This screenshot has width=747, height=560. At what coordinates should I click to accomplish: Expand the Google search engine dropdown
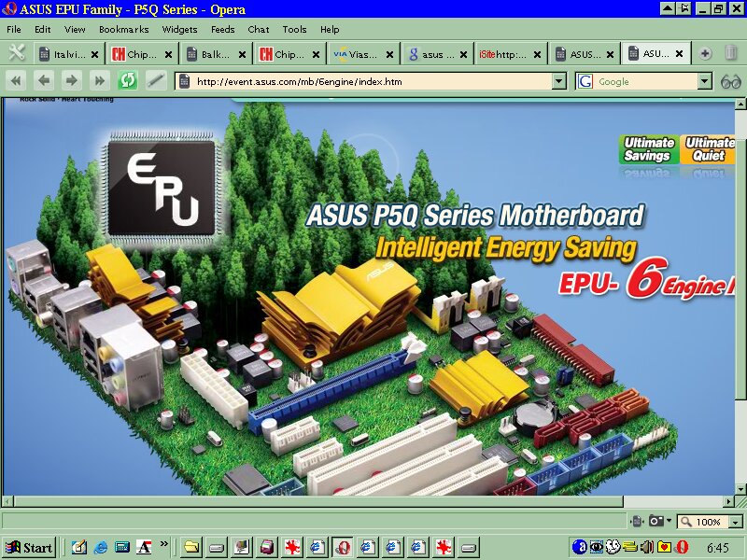point(705,81)
